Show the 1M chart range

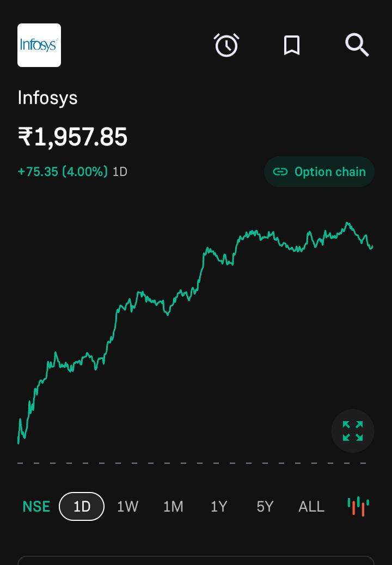pyautogui.click(x=173, y=506)
